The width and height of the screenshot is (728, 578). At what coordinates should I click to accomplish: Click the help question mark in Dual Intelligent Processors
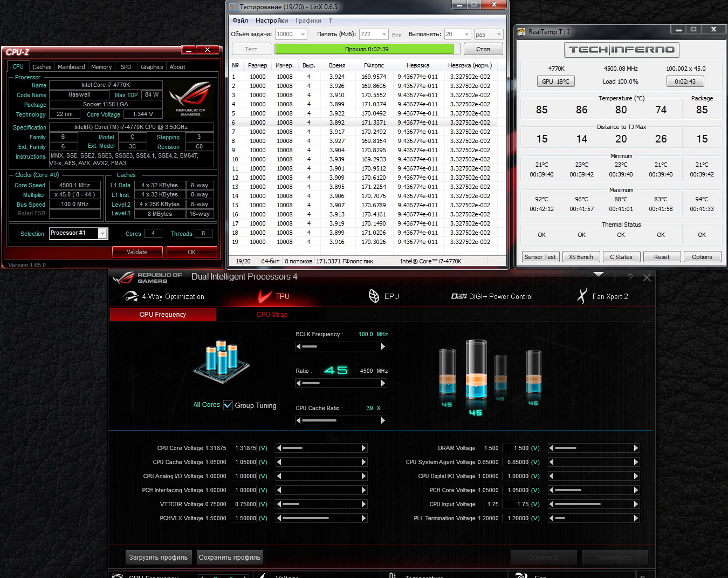point(630,277)
